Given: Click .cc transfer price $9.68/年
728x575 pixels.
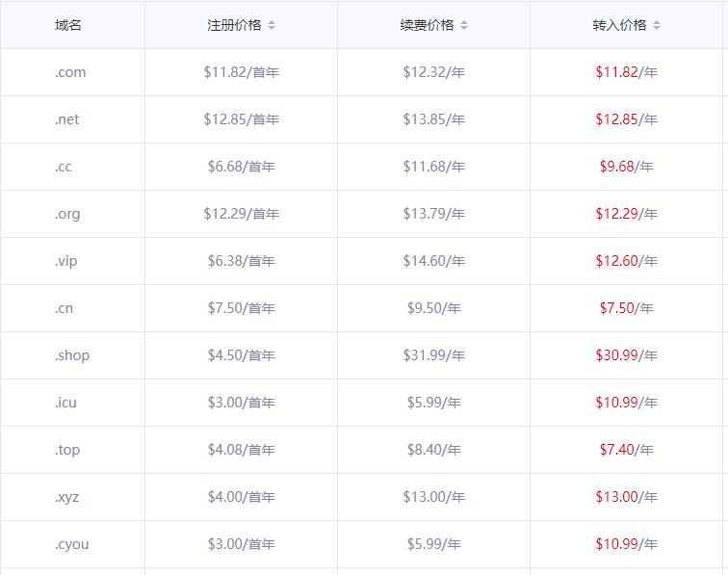Looking at the screenshot, I should (626, 167).
